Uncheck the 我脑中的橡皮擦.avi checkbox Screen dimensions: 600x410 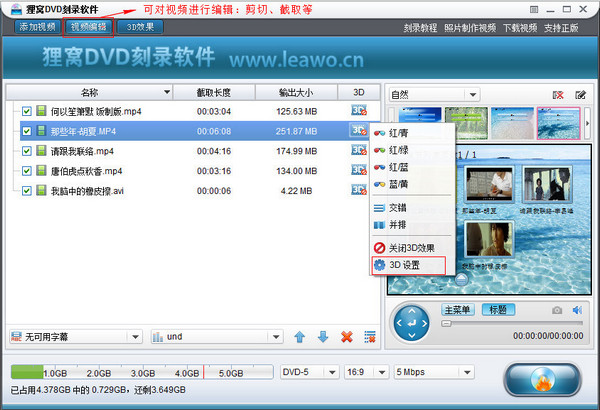[x=26, y=191]
